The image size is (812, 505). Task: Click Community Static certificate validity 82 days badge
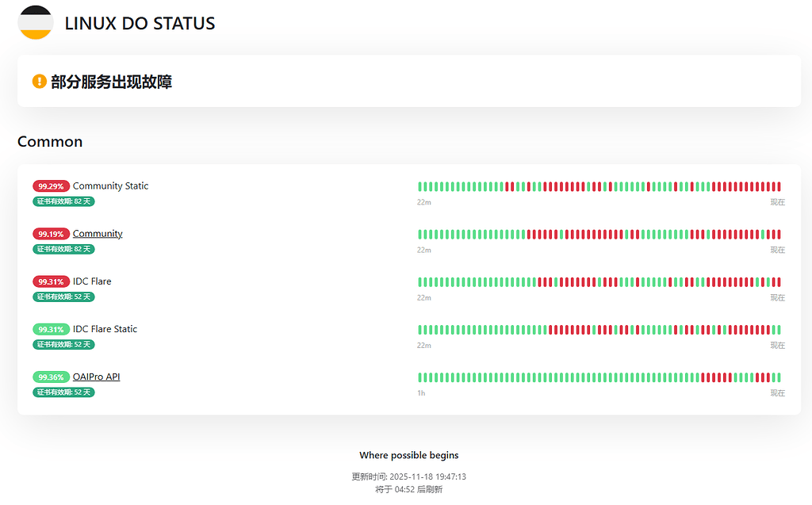[63, 201]
